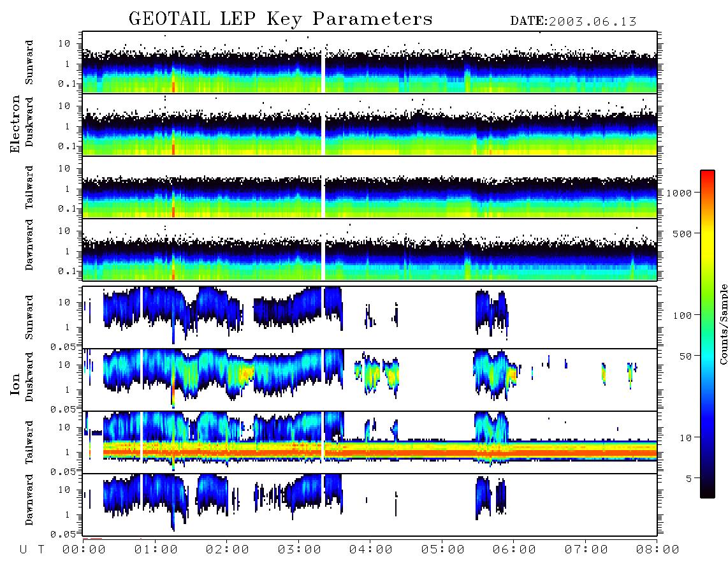Select the Electron Duskward axis label
The width and height of the screenshot is (728, 561).
pyautogui.click(x=29, y=122)
